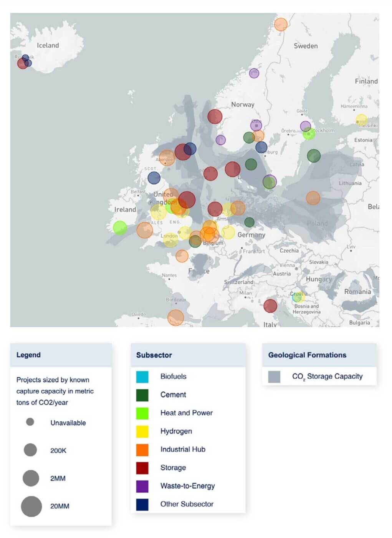Click the Hungary map label
The height and width of the screenshot is (538, 392).
318,279
